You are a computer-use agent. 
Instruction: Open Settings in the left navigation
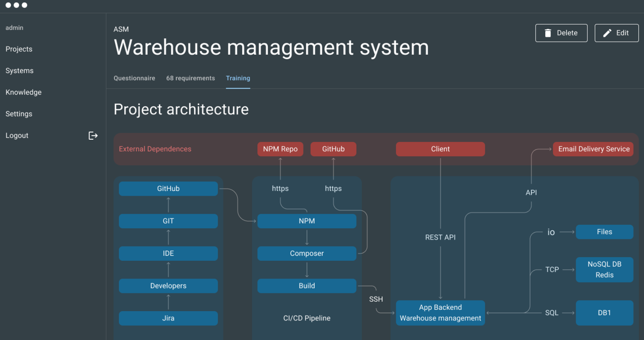[19, 114]
